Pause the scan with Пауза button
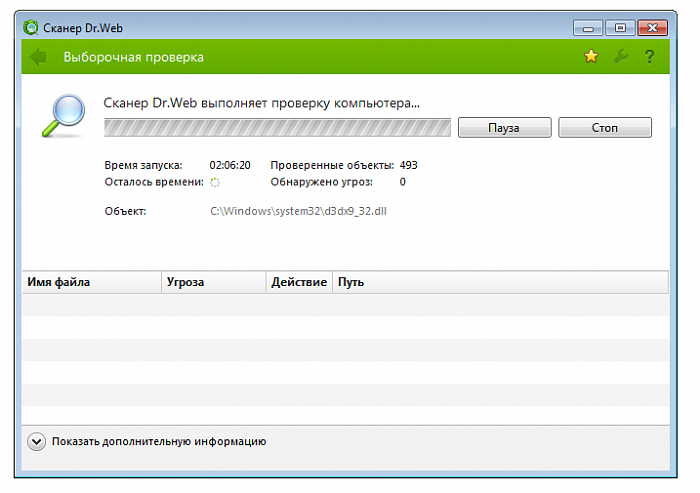Viewport: 700px width, 493px height. 504,128
